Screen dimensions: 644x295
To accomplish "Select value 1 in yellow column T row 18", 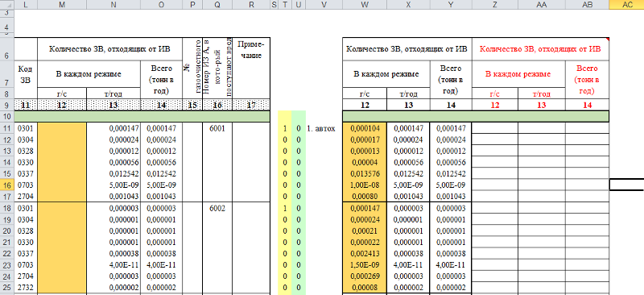I will (285, 208).
